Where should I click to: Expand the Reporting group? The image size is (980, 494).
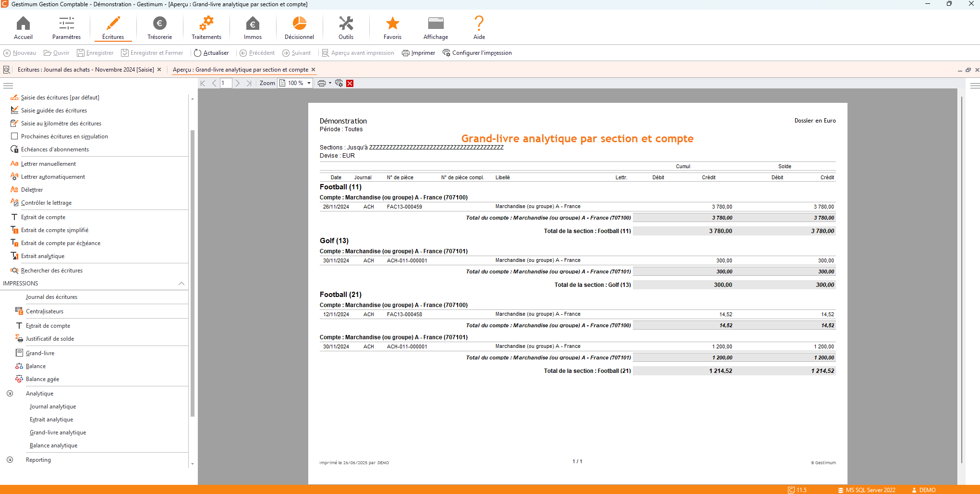(x=10, y=460)
